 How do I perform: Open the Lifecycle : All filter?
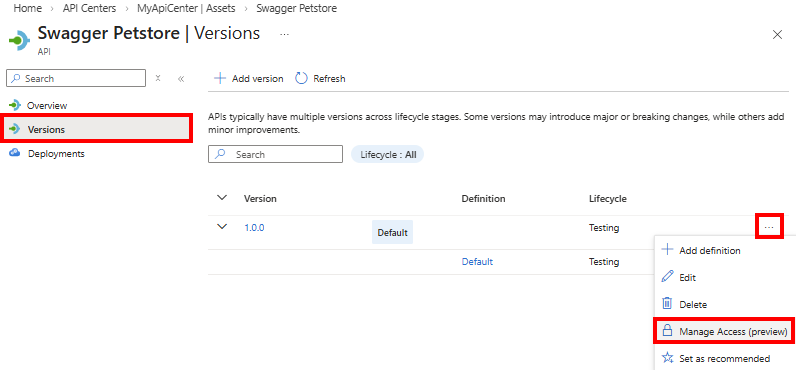pyautogui.click(x=388, y=155)
